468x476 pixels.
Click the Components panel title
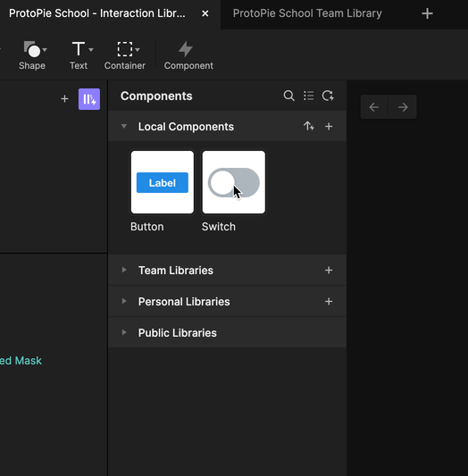pos(156,96)
